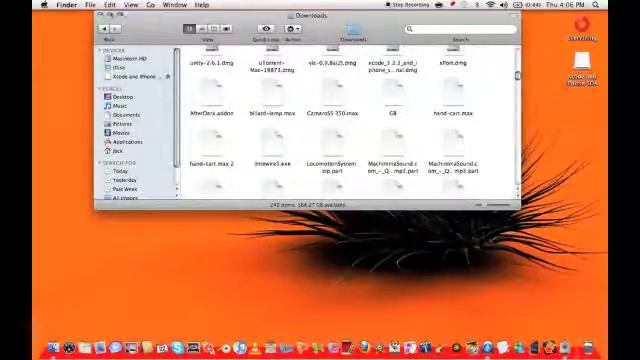The height and width of the screenshot is (360, 640).
Task: Open Quick Look using the eye icon
Action: pyautogui.click(x=266, y=29)
